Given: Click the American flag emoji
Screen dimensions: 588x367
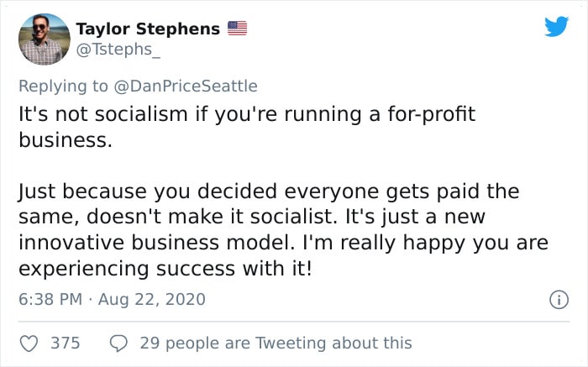Looking at the screenshot, I should (x=238, y=28).
